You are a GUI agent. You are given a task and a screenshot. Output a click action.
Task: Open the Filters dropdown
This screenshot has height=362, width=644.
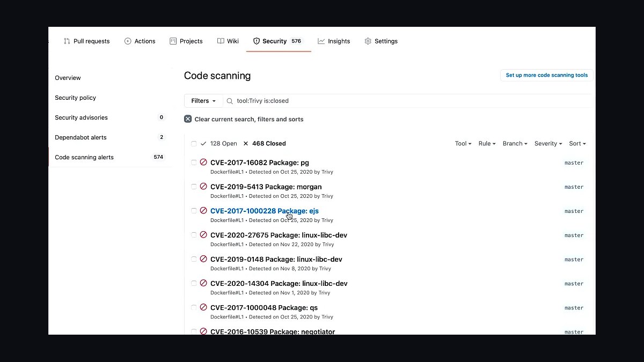tap(203, 101)
